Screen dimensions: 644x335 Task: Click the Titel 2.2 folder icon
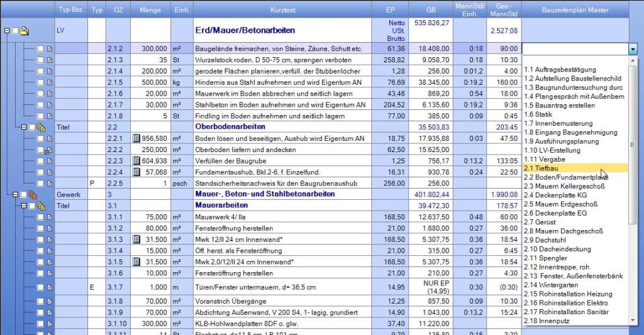42,127
